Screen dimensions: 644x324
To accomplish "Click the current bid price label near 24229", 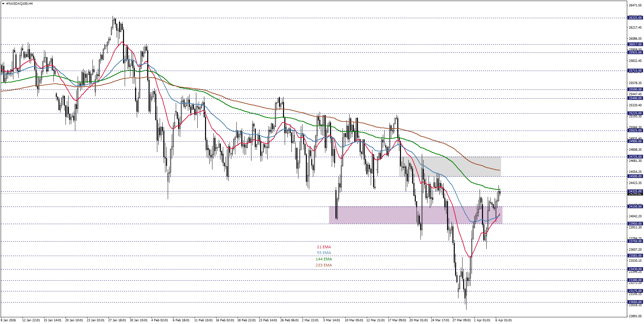I will click(635, 194).
